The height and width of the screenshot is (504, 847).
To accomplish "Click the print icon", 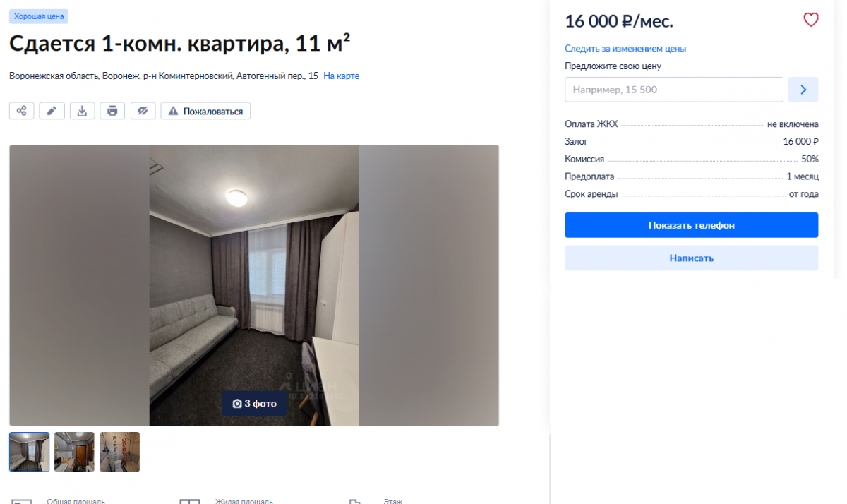I will pyautogui.click(x=112, y=111).
